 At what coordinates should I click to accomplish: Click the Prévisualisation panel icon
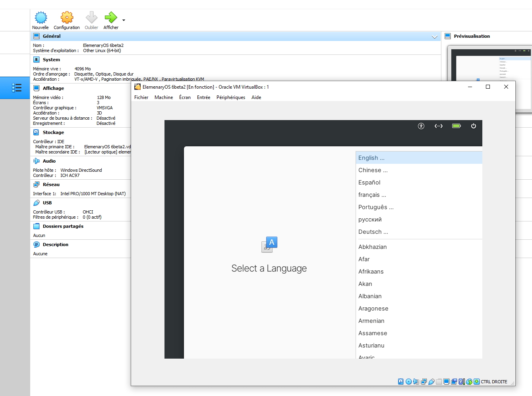point(447,36)
